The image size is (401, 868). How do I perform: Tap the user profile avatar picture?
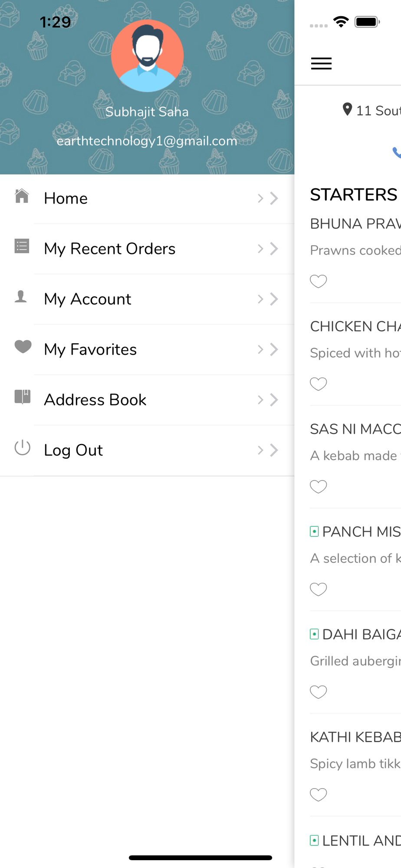point(147,56)
